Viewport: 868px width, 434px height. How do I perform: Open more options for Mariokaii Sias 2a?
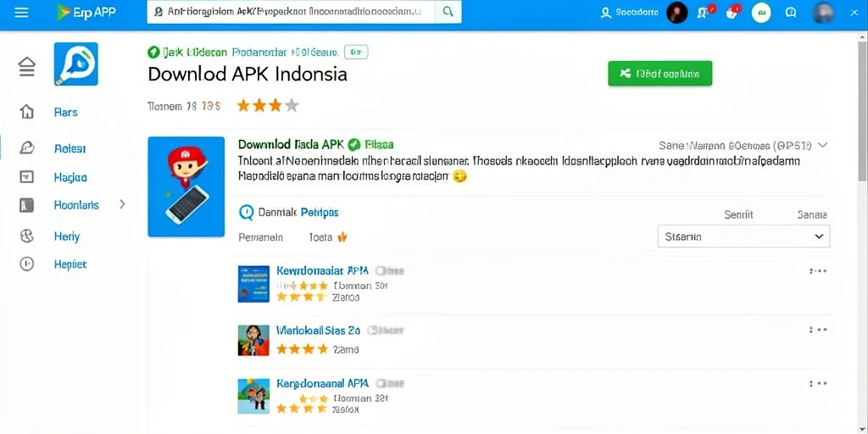click(818, 330)
